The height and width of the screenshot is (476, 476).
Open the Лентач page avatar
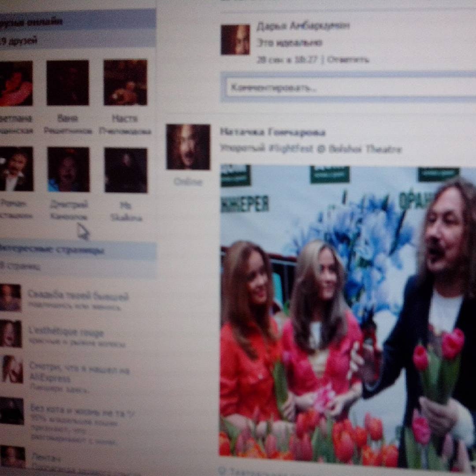(x=12, y=457)
